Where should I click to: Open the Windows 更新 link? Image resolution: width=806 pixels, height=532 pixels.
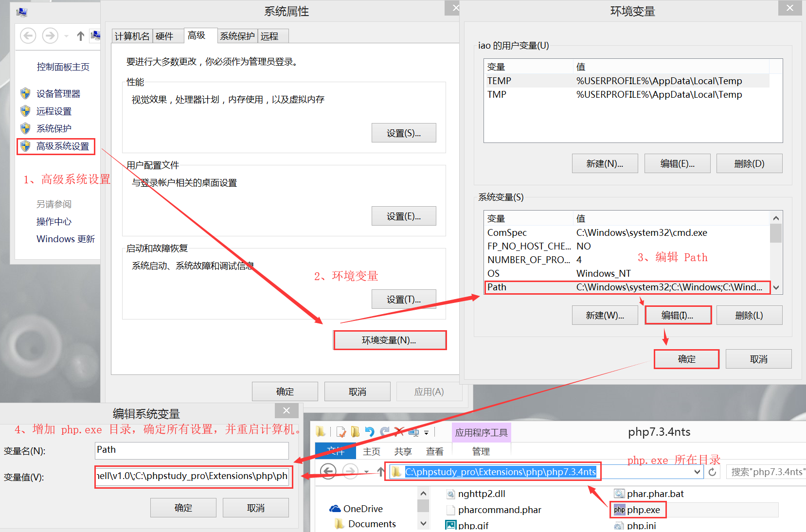[x=66, y=239]
